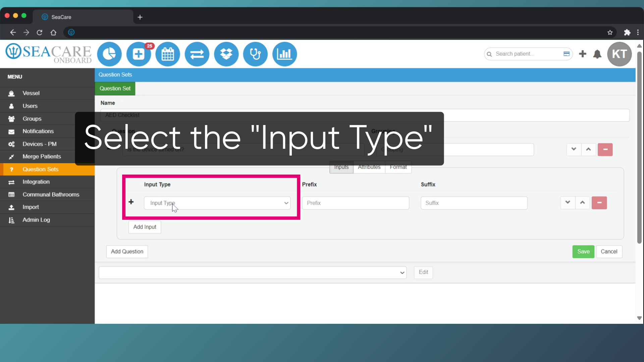Screen dimensions: 644x362
Task: Click the browser reload icon
Action: [x=40, y=33]
